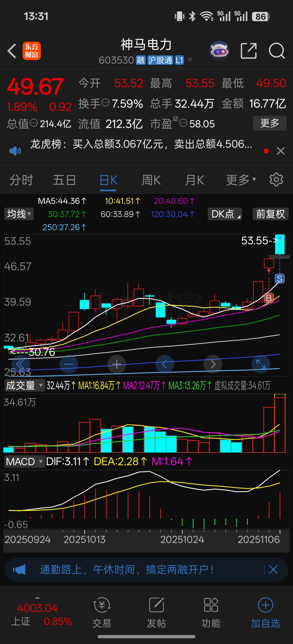Open 通勤路上 两融开户 promo link

(x=126, y=570)
